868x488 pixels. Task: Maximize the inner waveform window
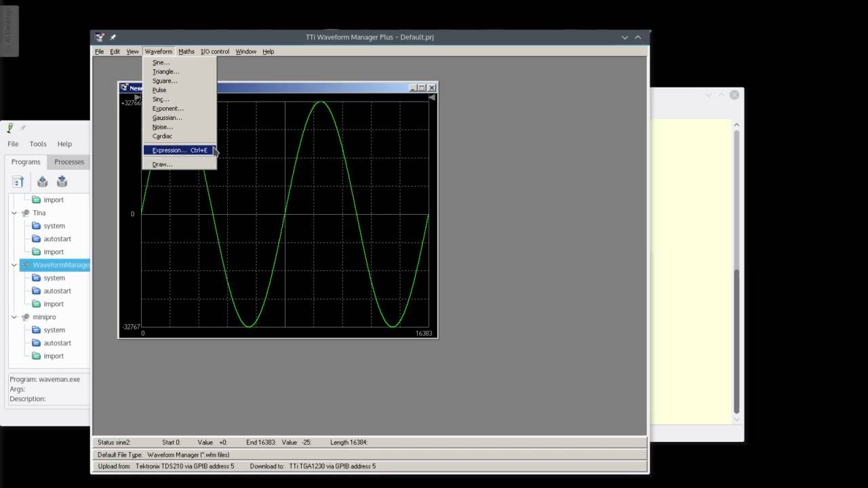point(422,88)
